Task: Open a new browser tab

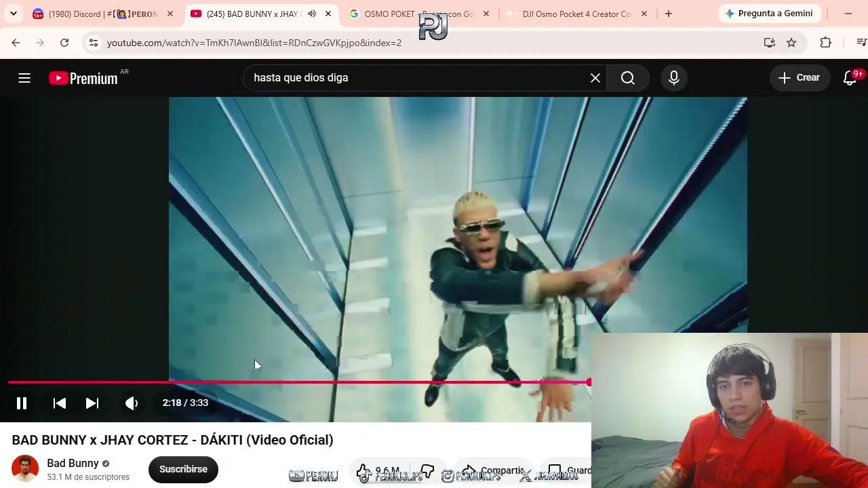Action: tap(669, 14)
